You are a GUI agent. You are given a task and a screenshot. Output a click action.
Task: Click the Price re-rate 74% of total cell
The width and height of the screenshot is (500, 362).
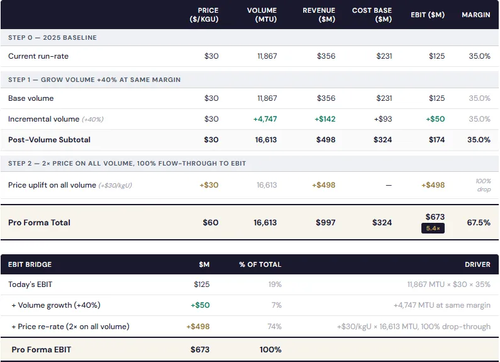click(x=274, y=326)
